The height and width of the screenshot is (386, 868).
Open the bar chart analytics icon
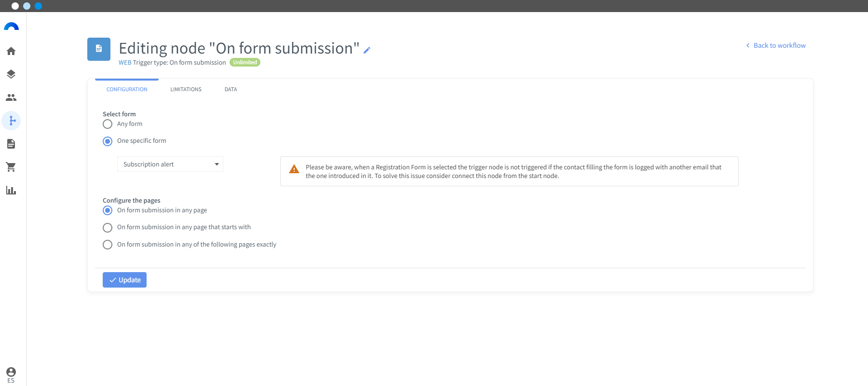(x=11, y=190)
